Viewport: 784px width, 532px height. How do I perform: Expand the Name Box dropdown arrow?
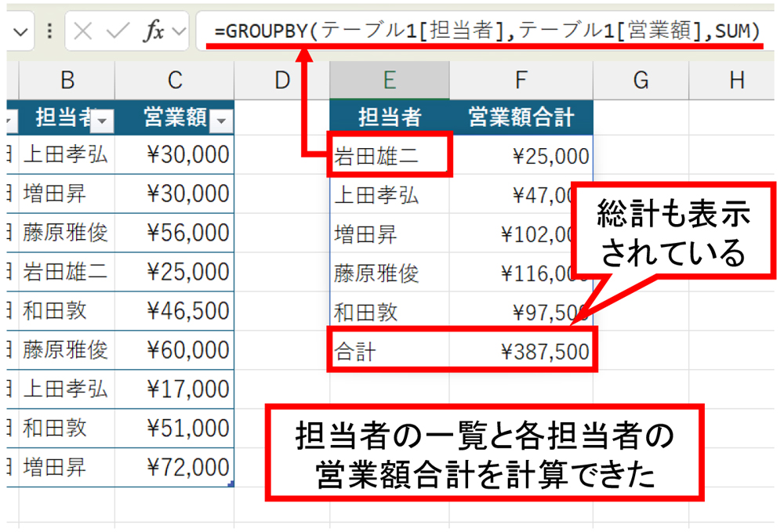(x=20, y=32)
